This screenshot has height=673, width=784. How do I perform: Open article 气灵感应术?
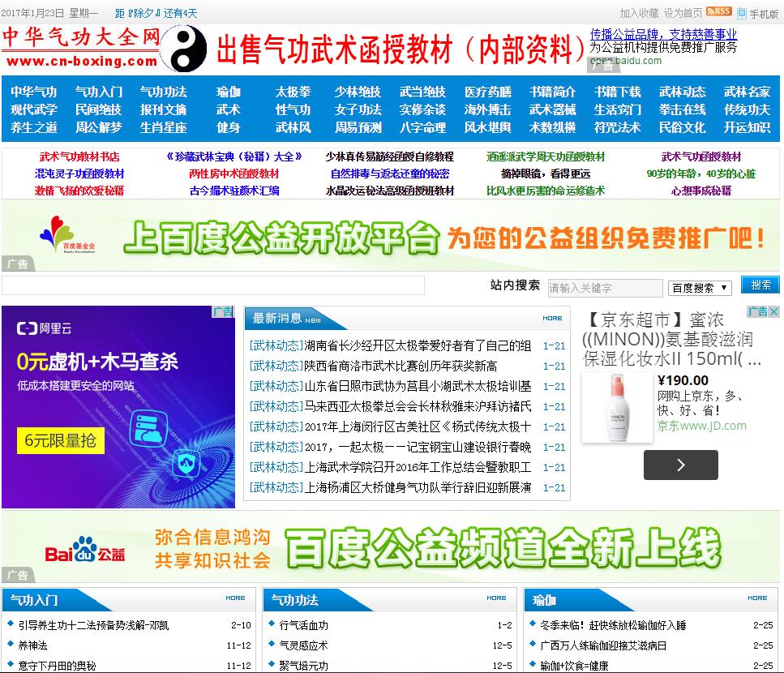point(303,645)
